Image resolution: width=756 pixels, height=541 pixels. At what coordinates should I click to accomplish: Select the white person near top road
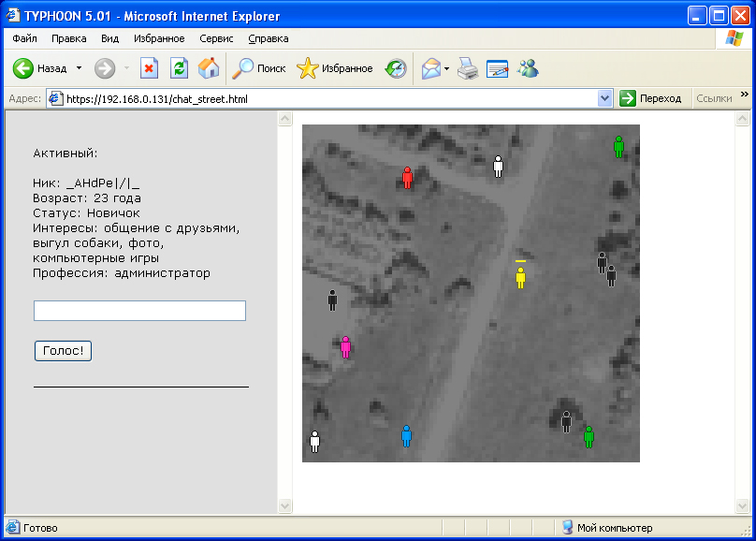pyautogui.click(x=498, y=167)
